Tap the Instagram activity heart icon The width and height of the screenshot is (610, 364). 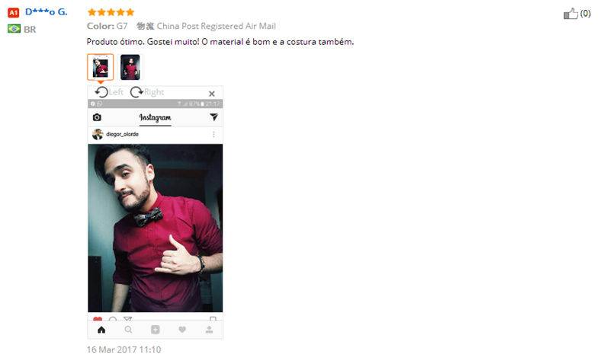(182, 330)
